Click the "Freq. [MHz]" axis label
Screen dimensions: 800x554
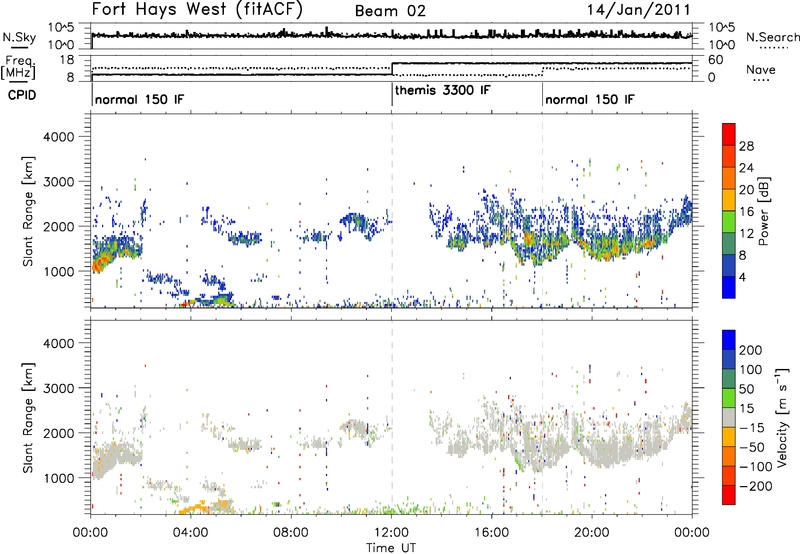point(19,67)
